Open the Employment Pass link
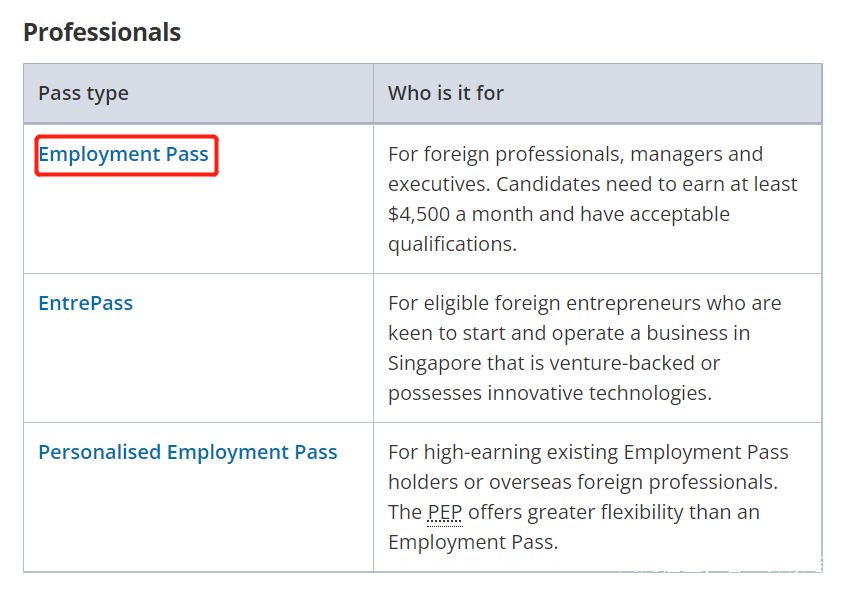This screenshot has width=842, height=589. coord(123,154)
